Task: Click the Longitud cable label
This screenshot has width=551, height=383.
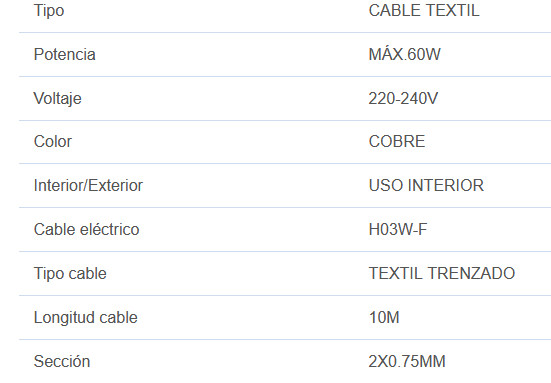Action: pyautogui.click(x=85, y=317)
